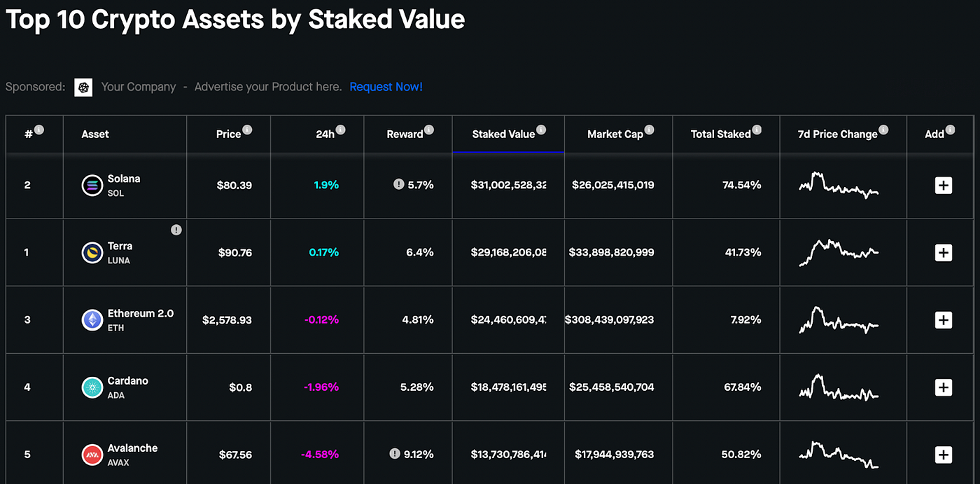980x484 pixels.
Task: Click the Avalanche AVAX logo icon
Action: [x=92, y=455]
